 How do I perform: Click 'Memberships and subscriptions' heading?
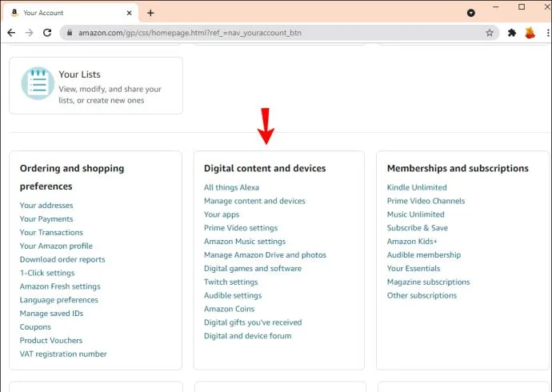[458, 169]
